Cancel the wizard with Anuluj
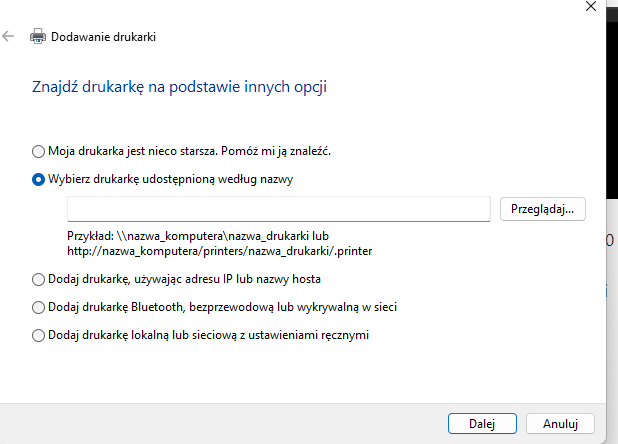 click(x=560, y=424)
